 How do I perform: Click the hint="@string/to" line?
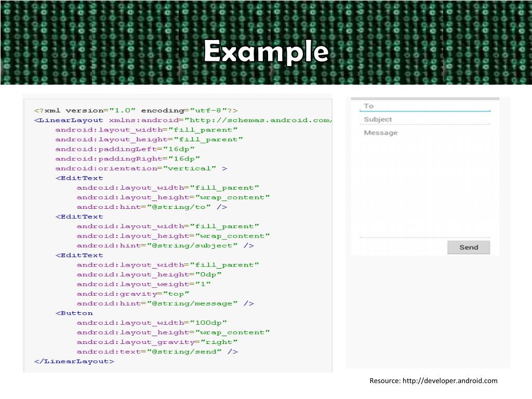tap(152, 207)
